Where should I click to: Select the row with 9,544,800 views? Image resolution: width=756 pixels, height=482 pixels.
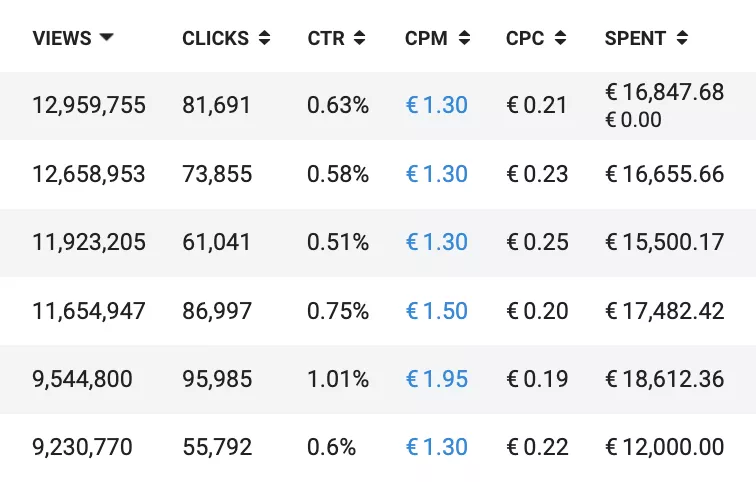click(378, 379)
